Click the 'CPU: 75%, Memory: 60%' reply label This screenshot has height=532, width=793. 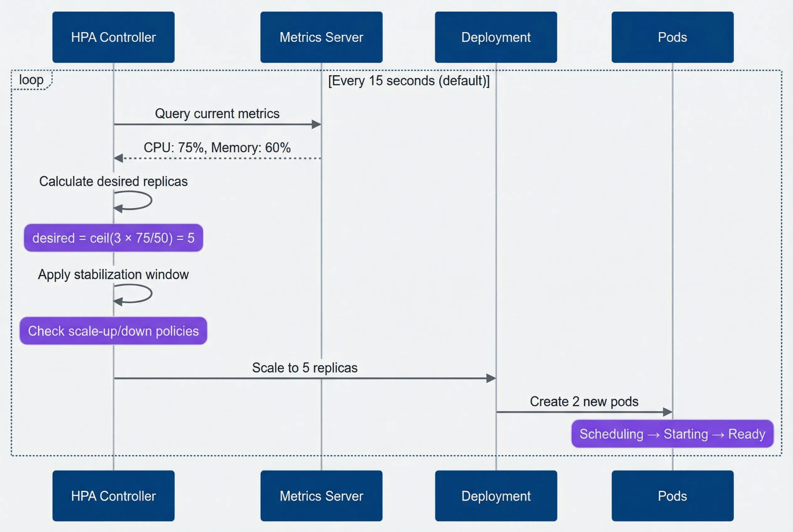(x=217, y=148)
